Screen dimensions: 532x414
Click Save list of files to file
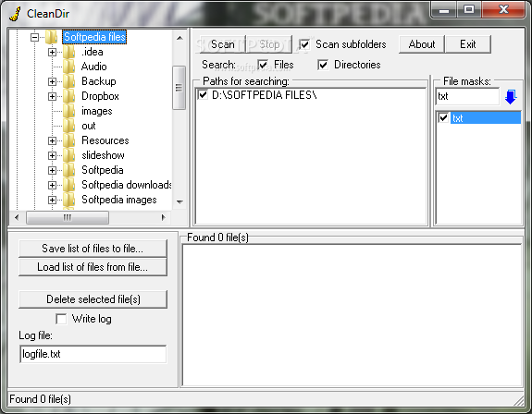93,249
